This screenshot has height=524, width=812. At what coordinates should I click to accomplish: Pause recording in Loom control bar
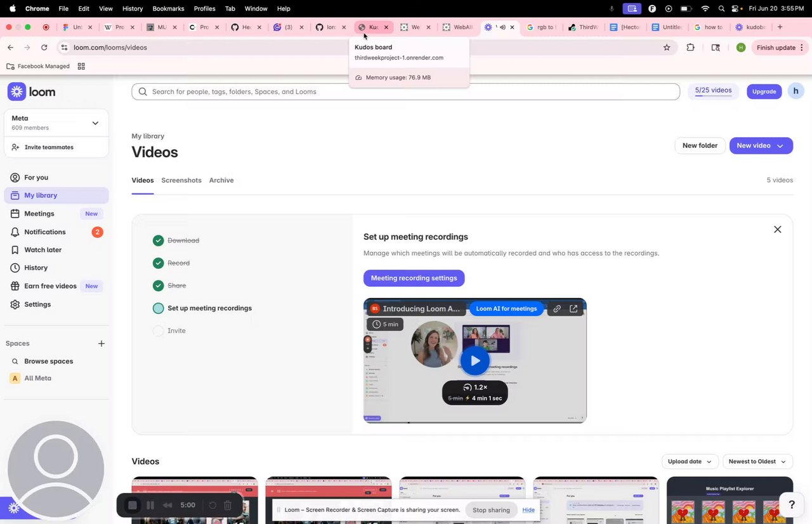tap(150, 506)
